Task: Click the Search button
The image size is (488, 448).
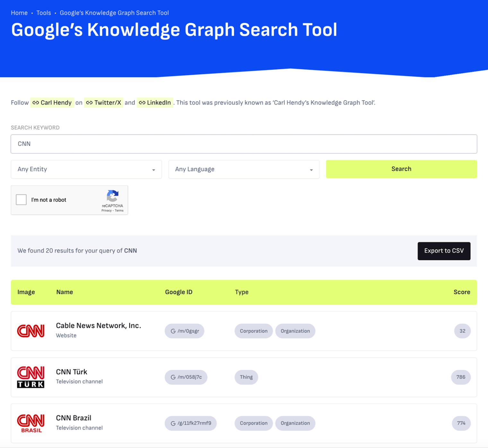Action: click(x=401, y=169)
